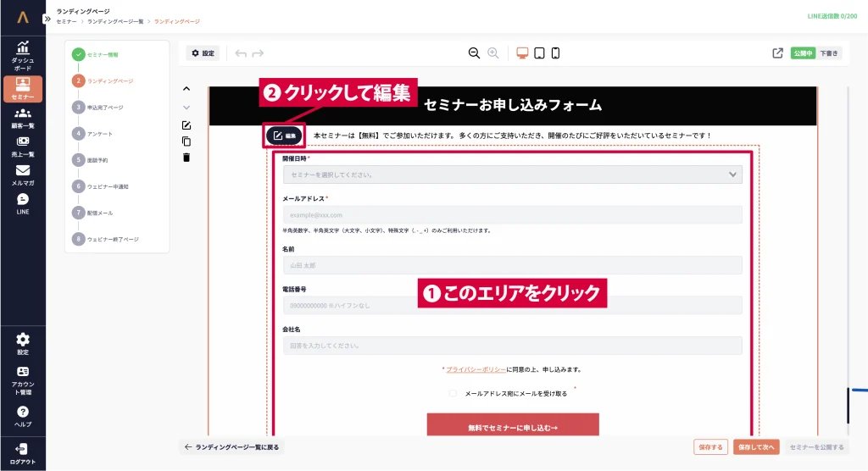Open page in new window icon
The height and width of the screenshot is (471, 868).
[x=777, y=53]
